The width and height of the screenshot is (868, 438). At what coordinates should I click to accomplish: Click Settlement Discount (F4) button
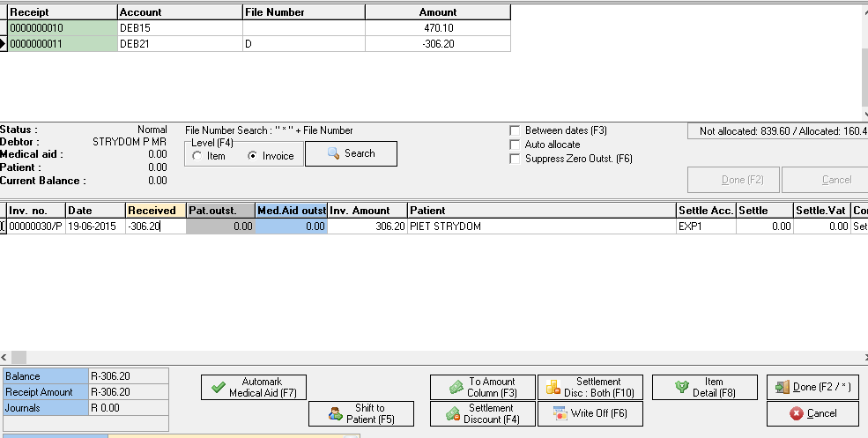click(481, 413)
